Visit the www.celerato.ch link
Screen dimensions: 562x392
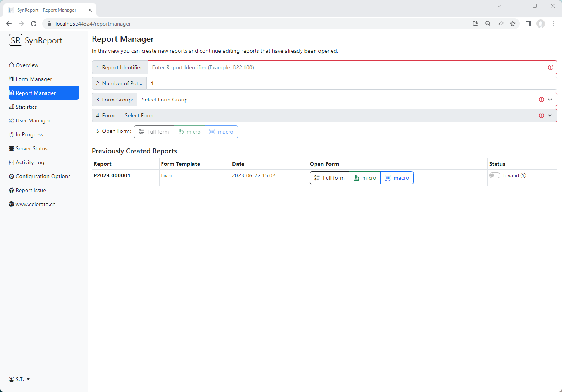pos(35,204)
